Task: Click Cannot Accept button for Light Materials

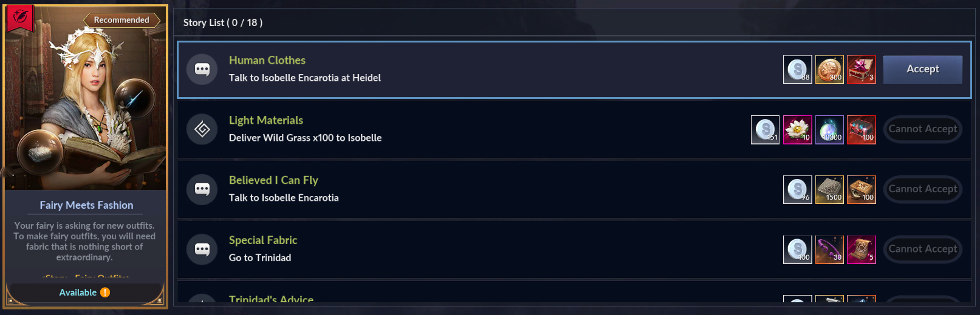Action: (x=922, y=129)
